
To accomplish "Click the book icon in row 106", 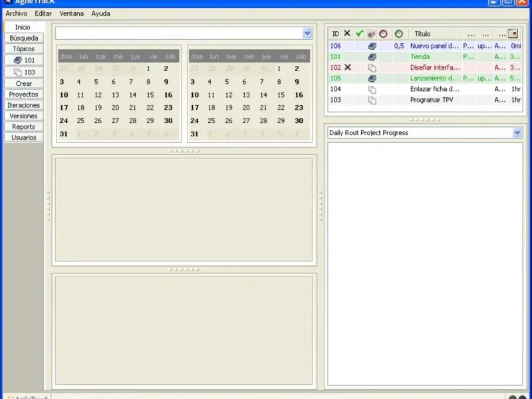I will (372, 46).
